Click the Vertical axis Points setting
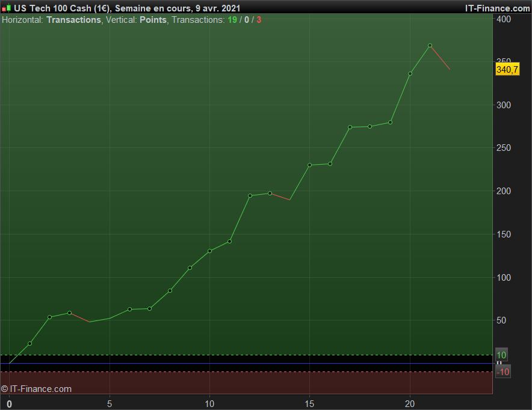532x410 pixels. (x=153, y=20)
